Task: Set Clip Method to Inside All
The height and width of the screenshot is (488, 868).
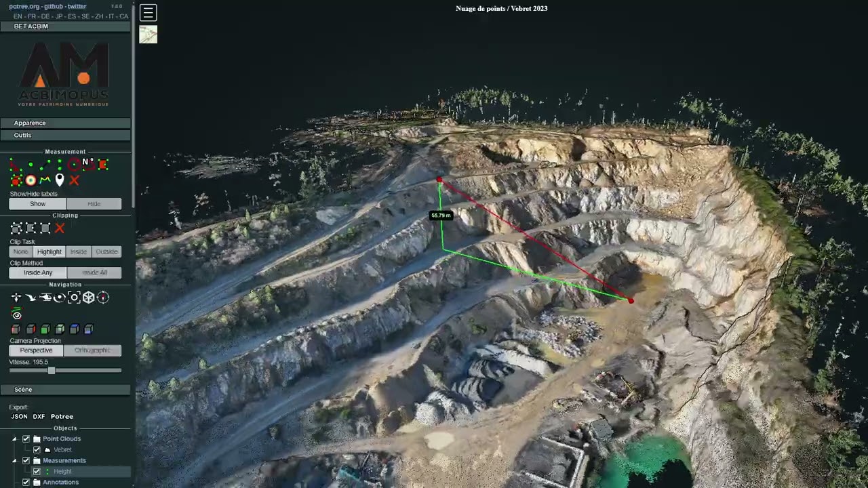Action: (94, 272)
